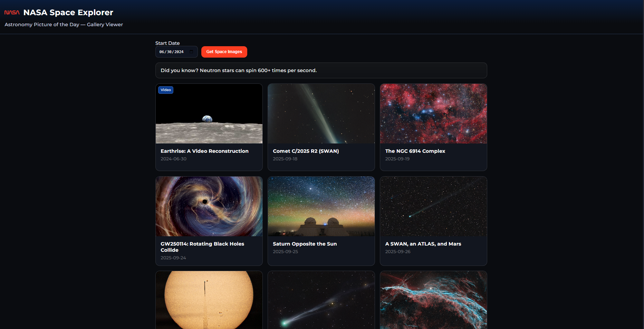
Task: Open the sun disk photo thumbnail
Action: click(209, 300)
